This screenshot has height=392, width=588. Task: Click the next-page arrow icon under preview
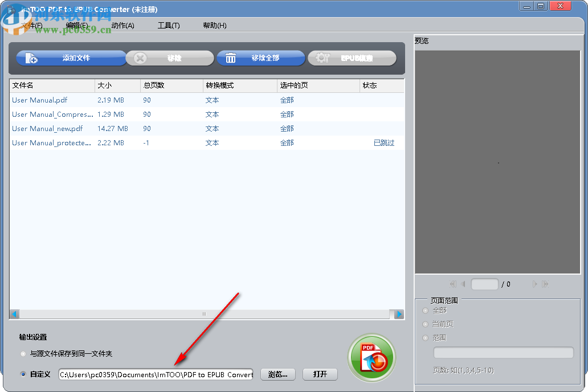[534, 284]
